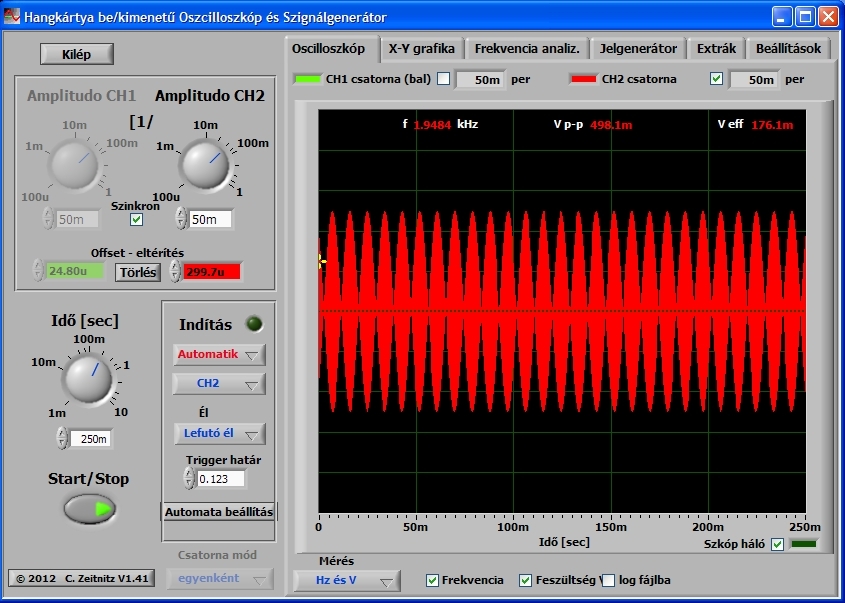Viewport: 845px width, 603px height.
Task: Disable the Szkóp háló grid checkbox
Action: (777, 544)
